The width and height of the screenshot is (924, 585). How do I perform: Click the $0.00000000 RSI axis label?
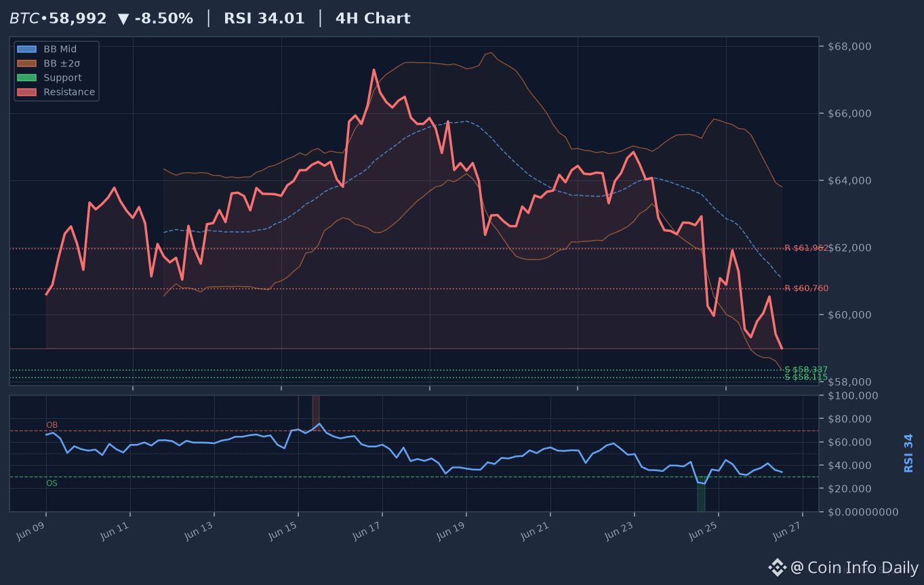click(x=863, y=512)
